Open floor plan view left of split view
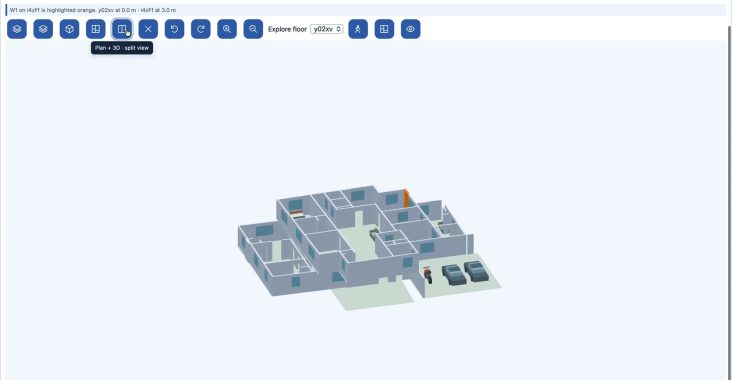The height and width of the screenshot is (380, 732). click(96, 29)
